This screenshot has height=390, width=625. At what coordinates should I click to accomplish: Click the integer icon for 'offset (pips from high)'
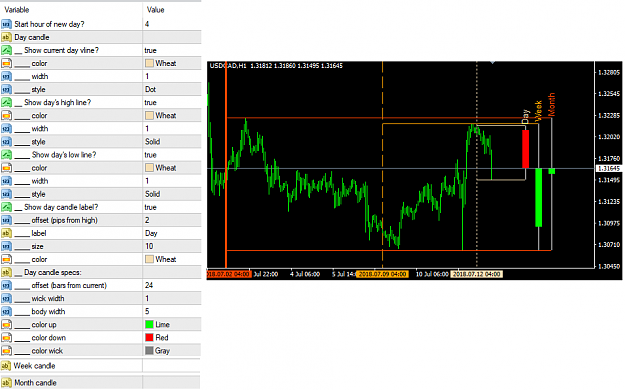[x=6, y=220]
